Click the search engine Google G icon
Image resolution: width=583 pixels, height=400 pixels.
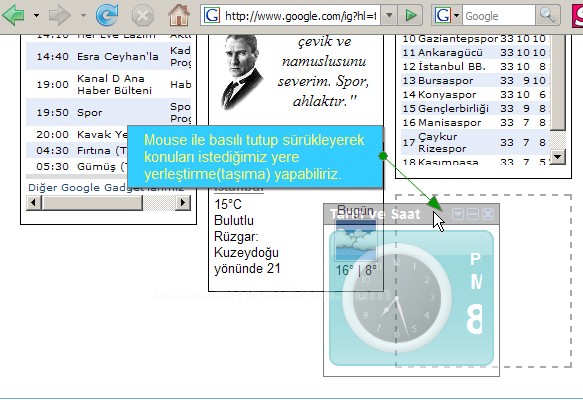click(x=442, y=16)
